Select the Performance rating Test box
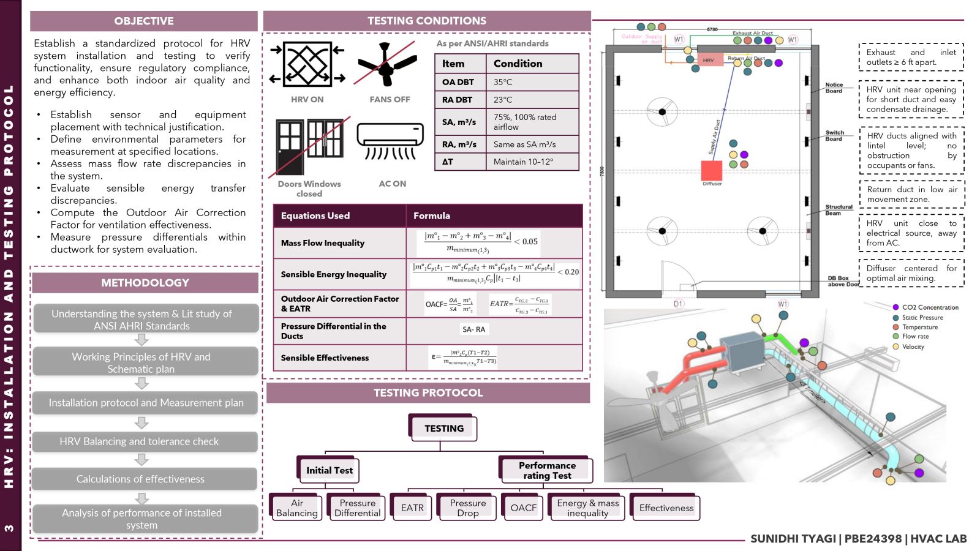 pyautogui.click(x=547, y=470)
